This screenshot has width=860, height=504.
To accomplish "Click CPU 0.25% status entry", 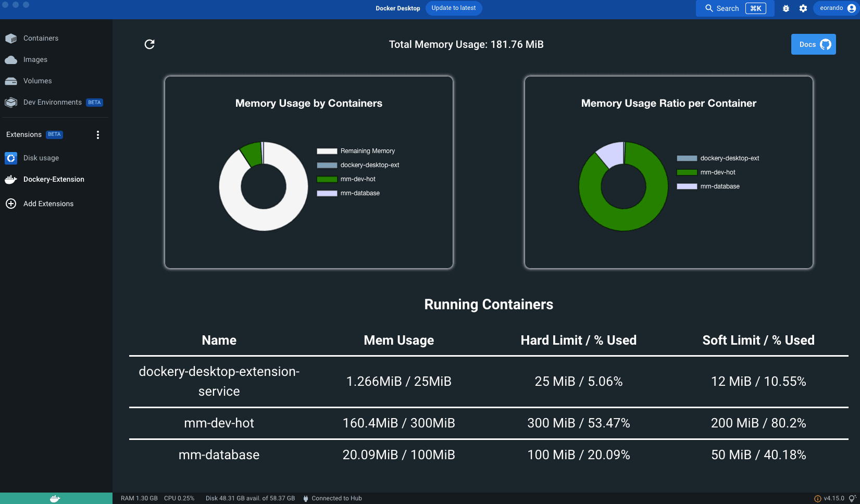I will tap(179, 498).
